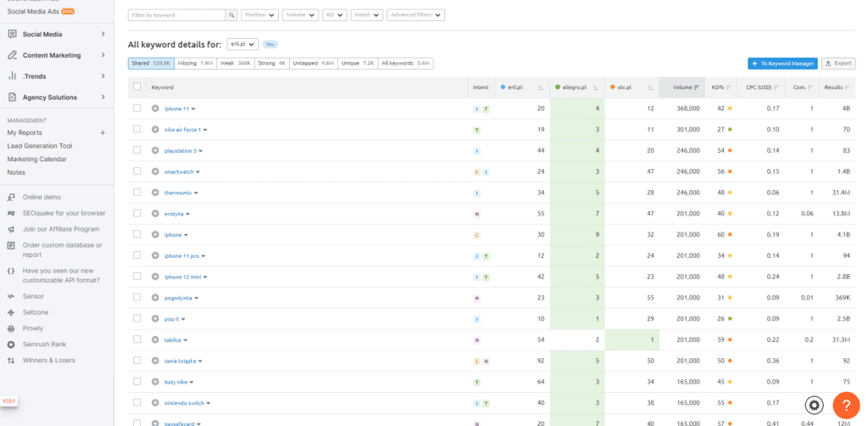Click the plus icon beside smartwatch
Screen dimensions: 868x426
155,171
